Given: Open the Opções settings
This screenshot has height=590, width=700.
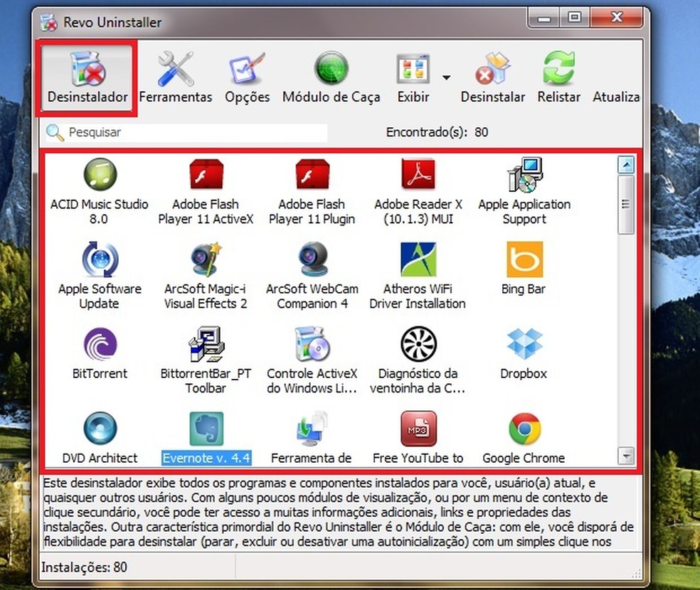Looking at the screenshot, I should [248, 78].
